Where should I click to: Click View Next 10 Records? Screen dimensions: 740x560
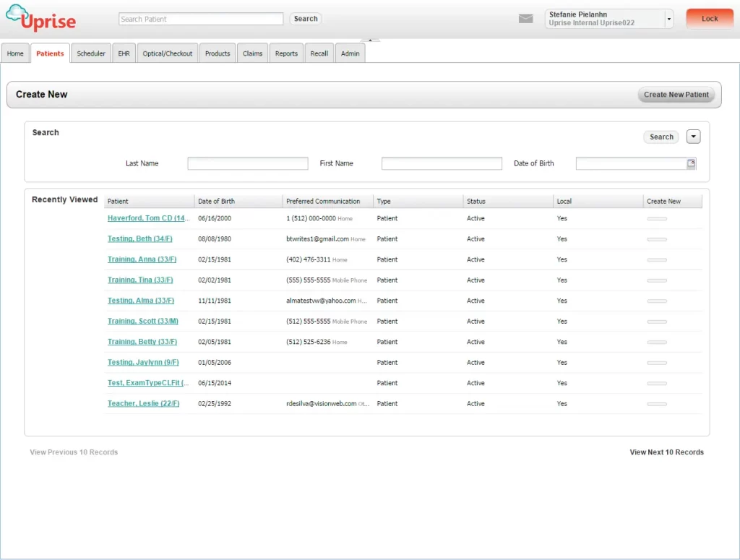[x=666, y=452]
